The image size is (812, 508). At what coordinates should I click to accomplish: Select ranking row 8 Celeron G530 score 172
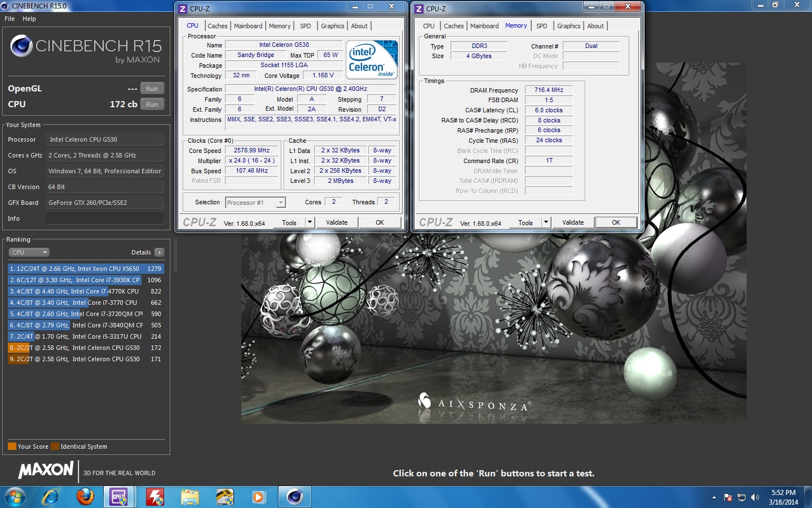86,348
